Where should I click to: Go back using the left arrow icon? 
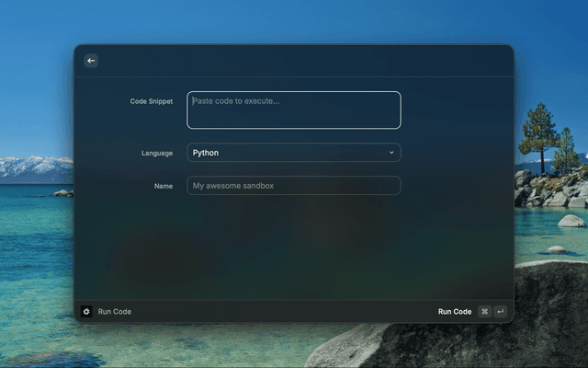(x=91, y=61)
